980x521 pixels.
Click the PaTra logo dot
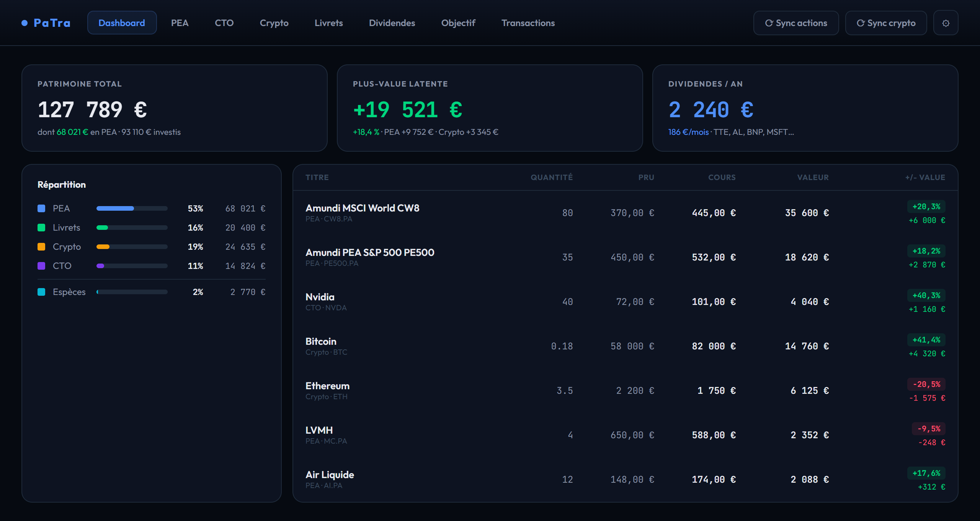(24, 23)
